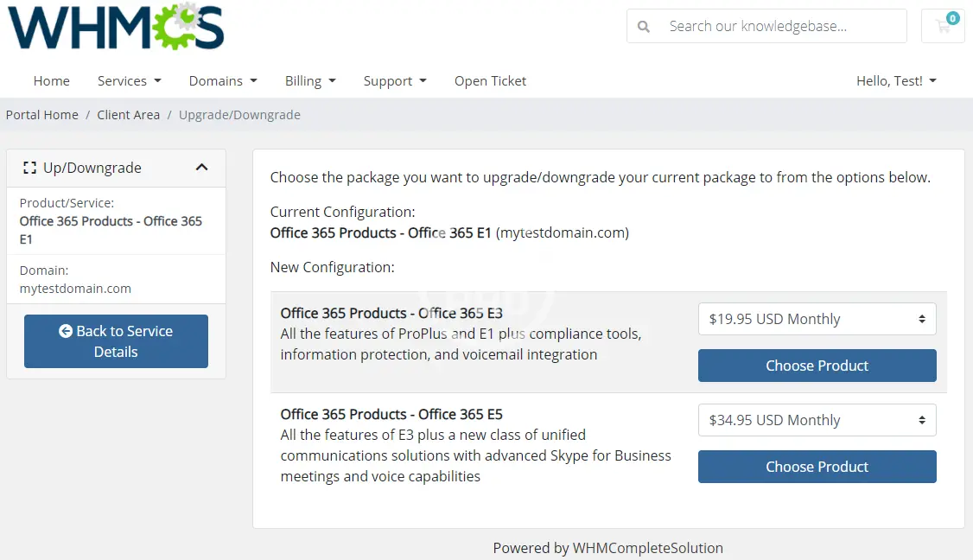Click inside the knowledgebase search field
Viewport: 973px width, 560px height.
tap(778, 27)
